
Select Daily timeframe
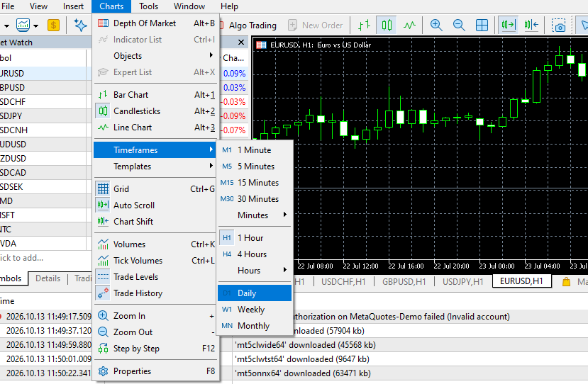coord(255,293)
